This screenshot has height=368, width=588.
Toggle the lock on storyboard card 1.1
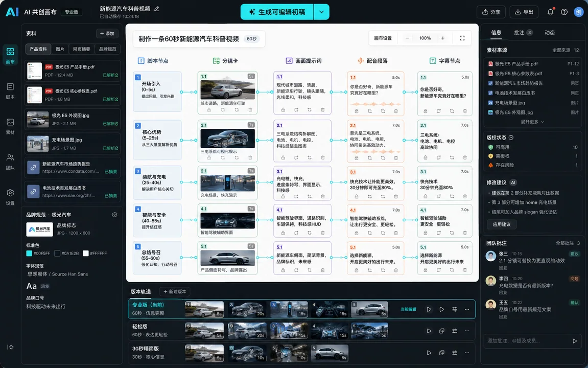point(209,110)
